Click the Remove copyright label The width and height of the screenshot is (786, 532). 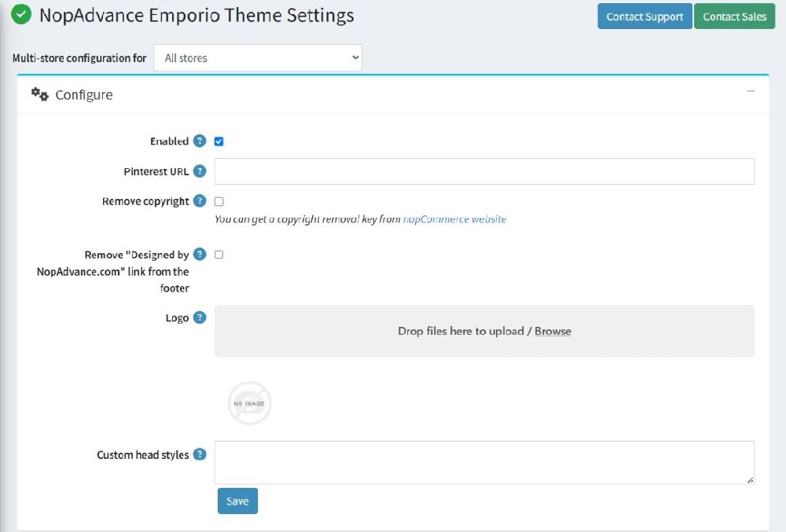tap(145, 201)
